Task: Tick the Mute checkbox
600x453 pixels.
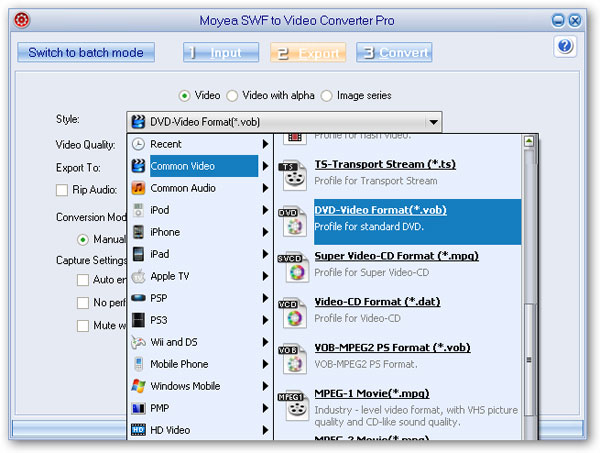Action: 83,326
